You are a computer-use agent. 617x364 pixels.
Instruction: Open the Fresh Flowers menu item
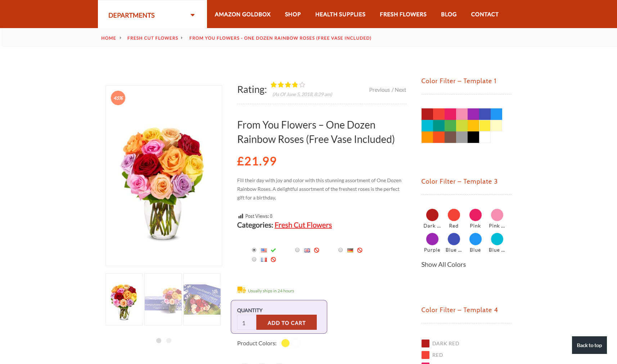pos(403,14)
